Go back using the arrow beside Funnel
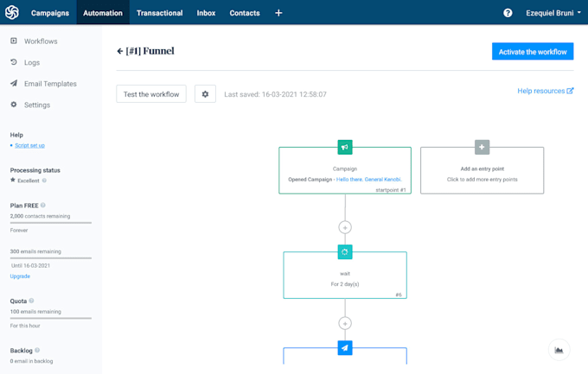The width and height of the screenshot is (588, 374). (x=120, y=51)
